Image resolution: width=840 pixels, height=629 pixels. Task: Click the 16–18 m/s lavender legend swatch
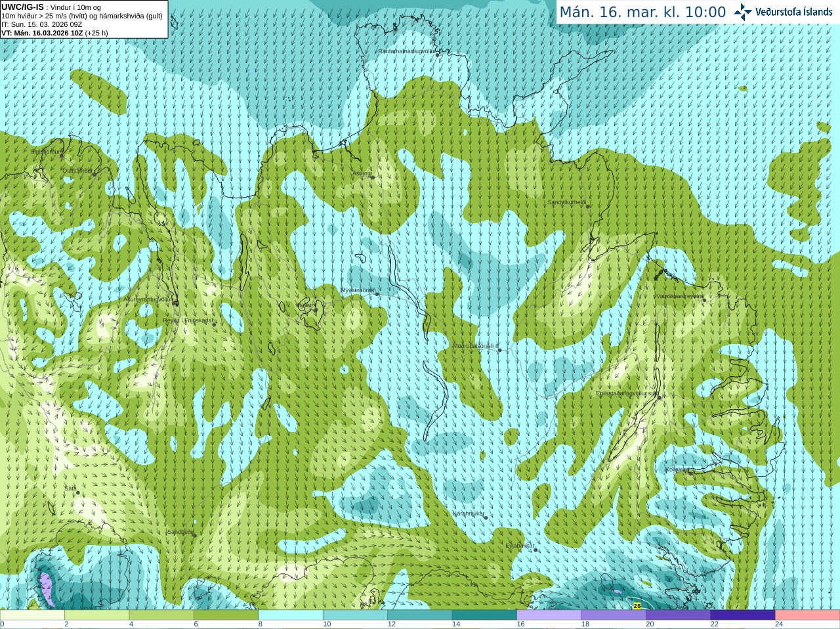pyautogui.click(x=549, y=615)
